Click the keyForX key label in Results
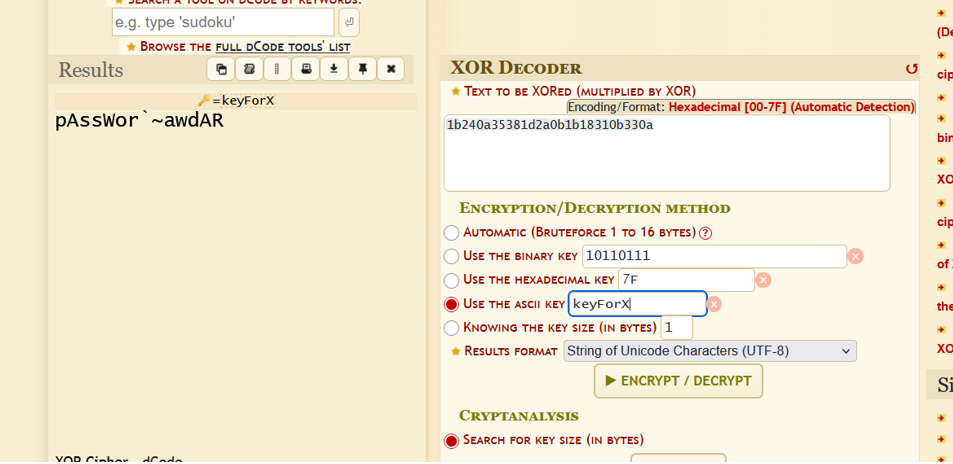 tap(248, 101)
